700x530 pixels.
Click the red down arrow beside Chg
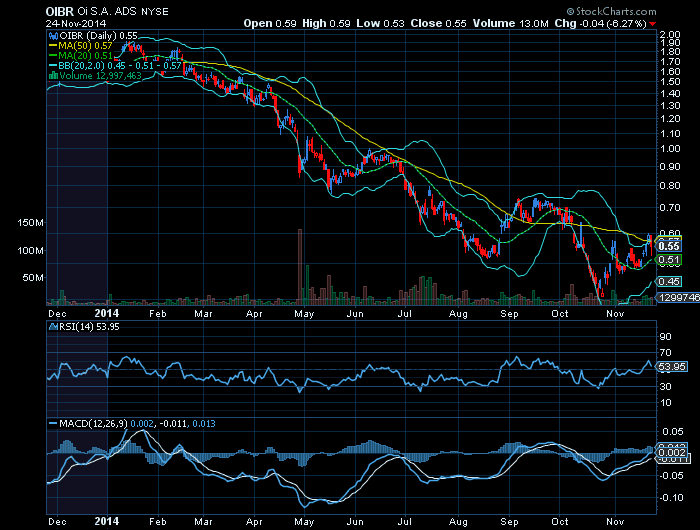[x=681, y=21]
